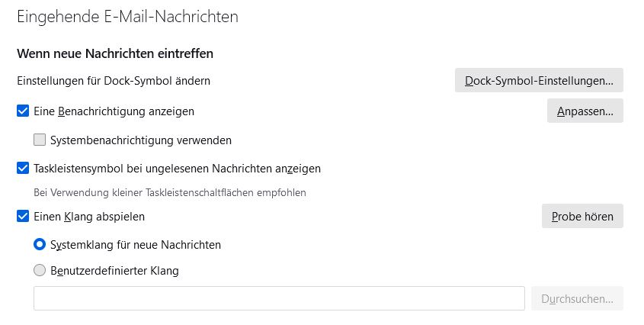Click the 'Einen Klang abspielen' label text
The width and height of the screenshot is (644, 325).
90,217
